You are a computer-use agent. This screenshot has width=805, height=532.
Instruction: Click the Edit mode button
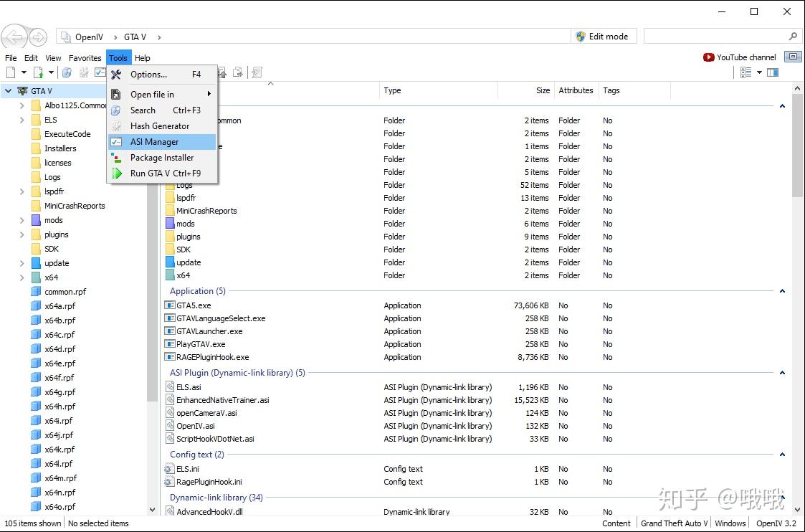click(x=604, y=37)
